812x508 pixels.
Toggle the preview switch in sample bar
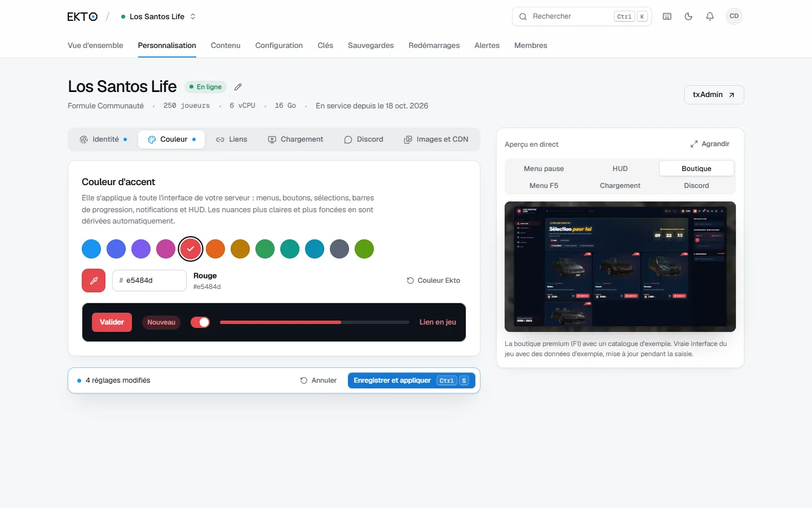[x=200, y=322]
